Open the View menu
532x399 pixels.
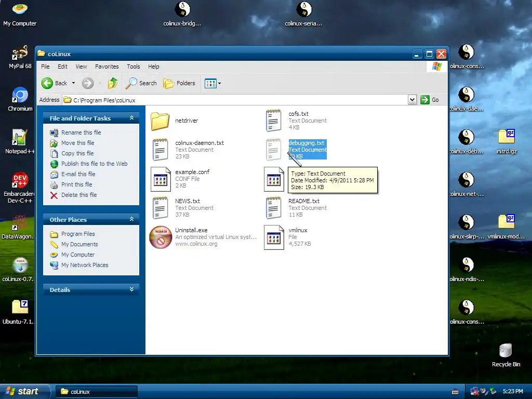81,66
